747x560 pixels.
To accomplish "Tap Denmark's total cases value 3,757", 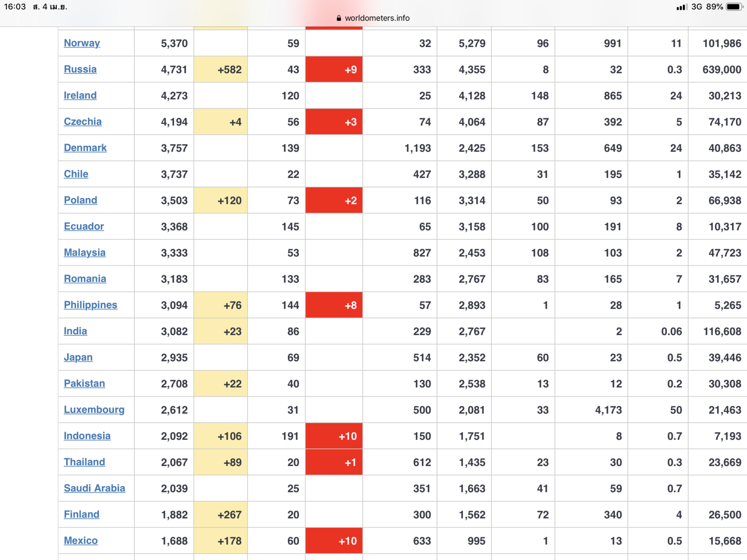I will (x=174, y=148).
